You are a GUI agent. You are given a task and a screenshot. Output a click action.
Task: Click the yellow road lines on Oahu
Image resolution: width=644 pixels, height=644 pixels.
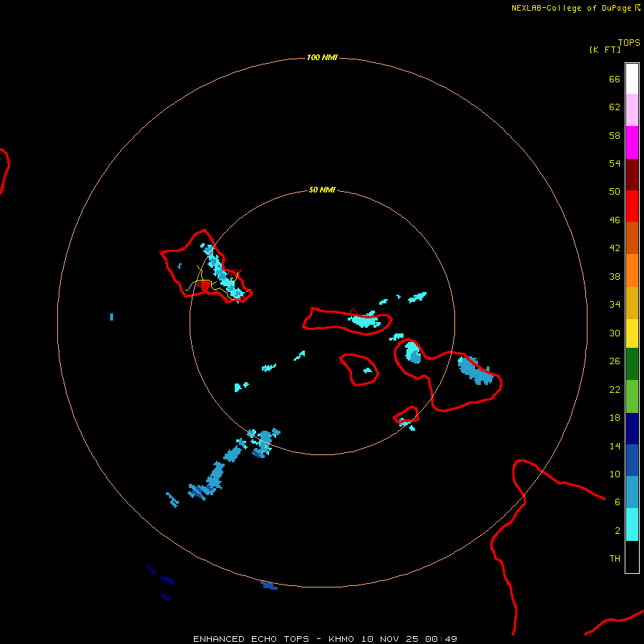pos(212,283)
